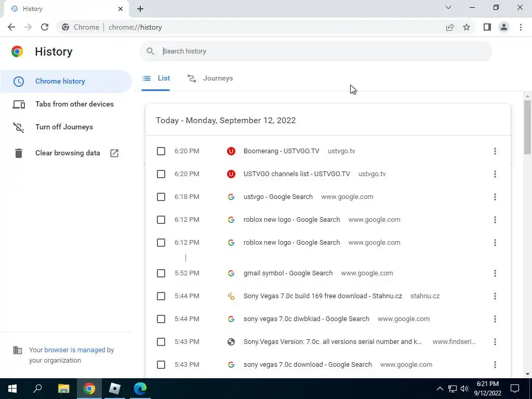Check the Sony.Vegas Version: 7.0c serial entry
532x399 pixels.
pos(161,342)
